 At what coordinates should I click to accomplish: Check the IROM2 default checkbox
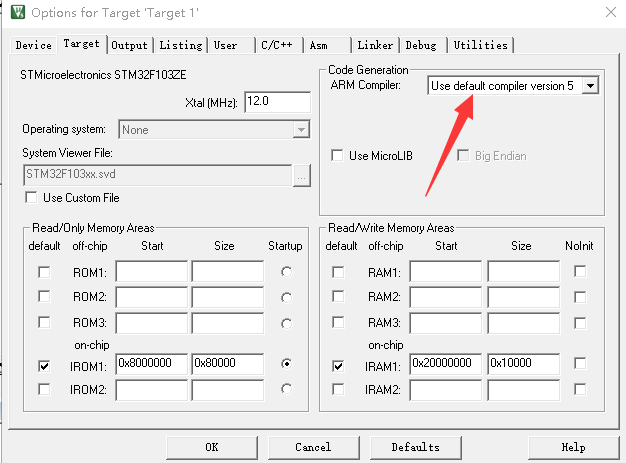pyautogui.click(x=44, y=389)
